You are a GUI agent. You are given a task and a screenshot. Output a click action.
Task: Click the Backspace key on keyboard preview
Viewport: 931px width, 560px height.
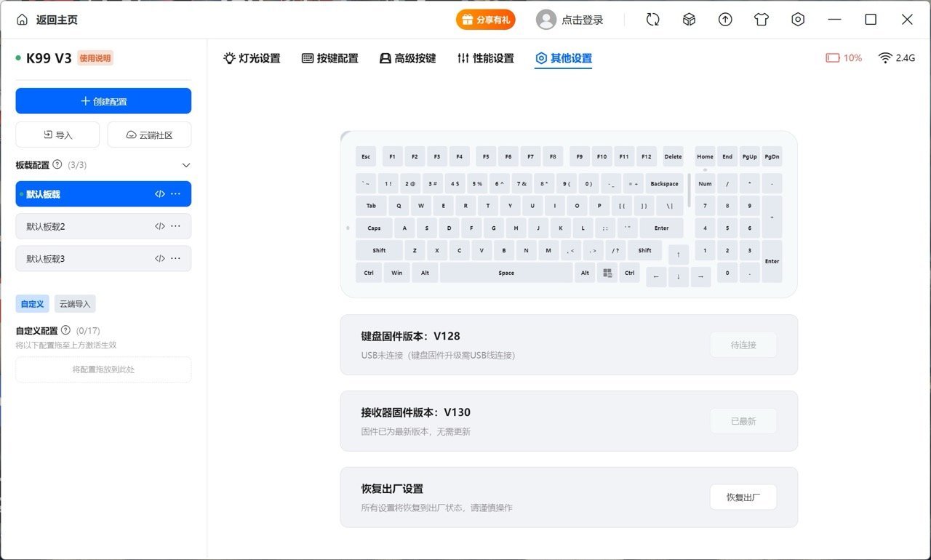tap(664, 183)
